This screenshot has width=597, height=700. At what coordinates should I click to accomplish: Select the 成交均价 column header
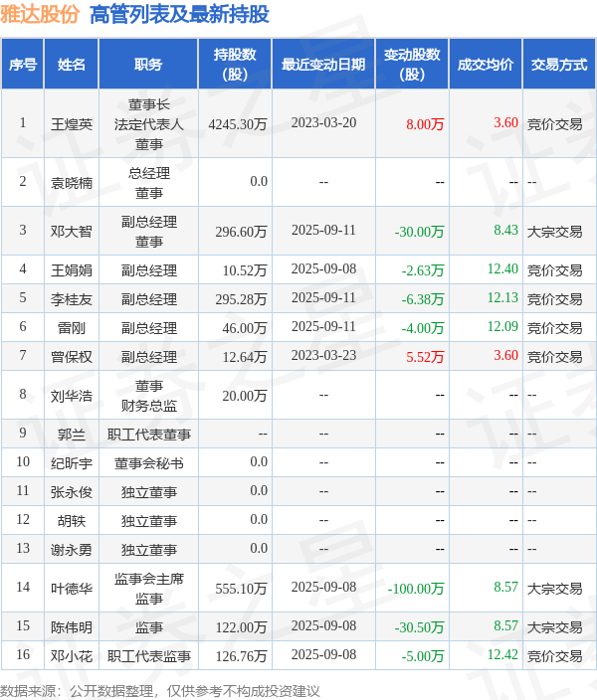coord(486,65)
